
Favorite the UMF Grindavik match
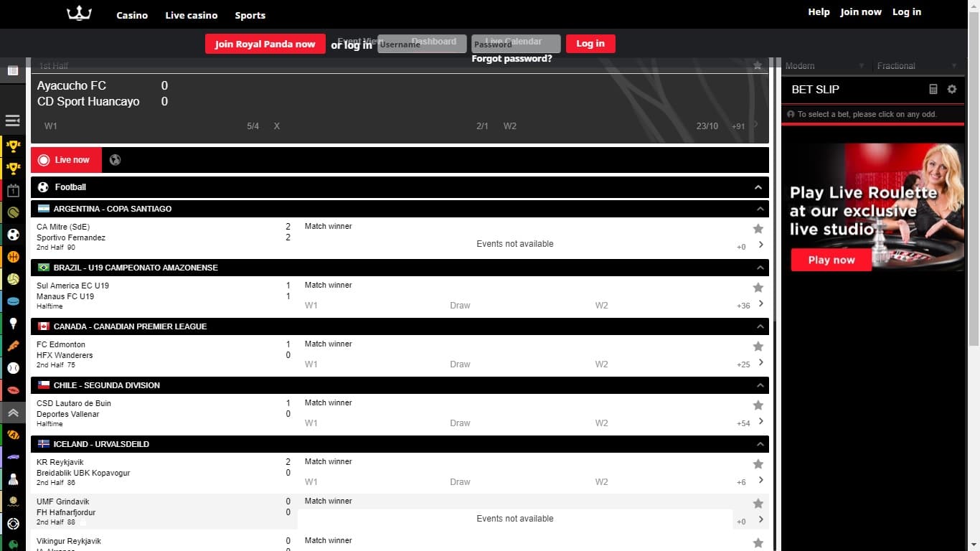point(758,504)
